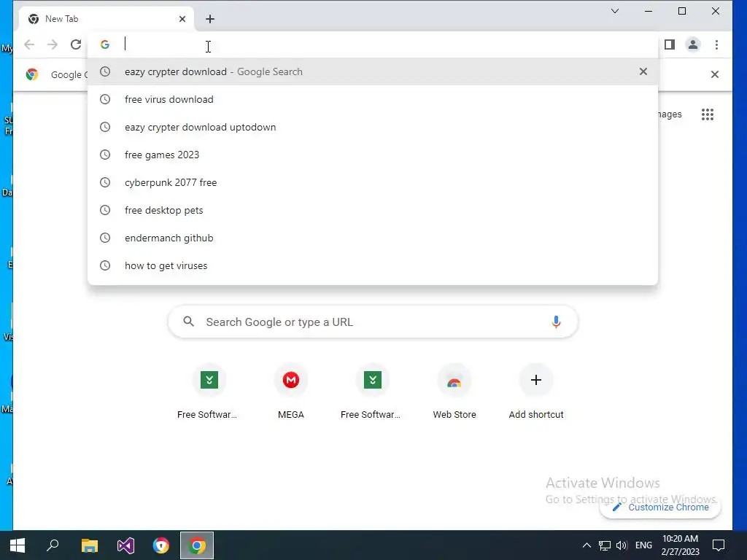Select 'cyberpunk 2077 free' suggestion
The image size is (747, 560).
pyautogui.click(x=373, y=182)
